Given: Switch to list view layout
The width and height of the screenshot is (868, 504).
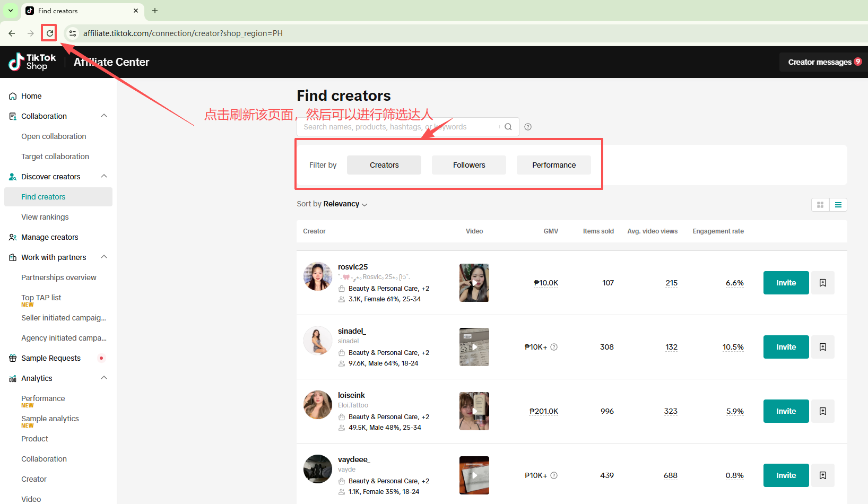Looking at the screenshot, I should 838,205.
